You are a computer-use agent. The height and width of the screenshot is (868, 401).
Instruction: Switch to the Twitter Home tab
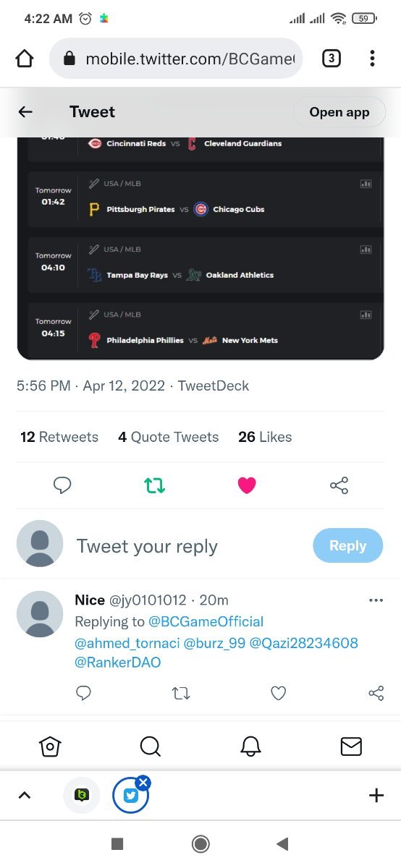(x=50, y=746)
